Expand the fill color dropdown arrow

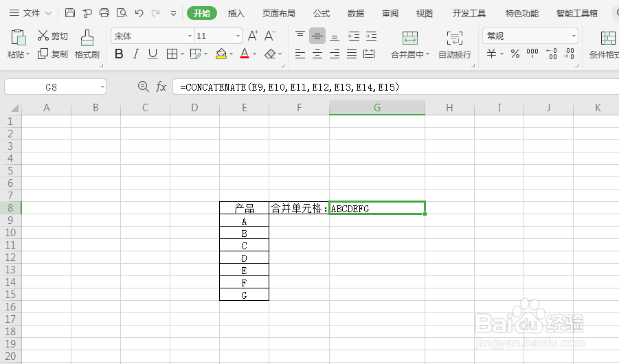point(231,54)
